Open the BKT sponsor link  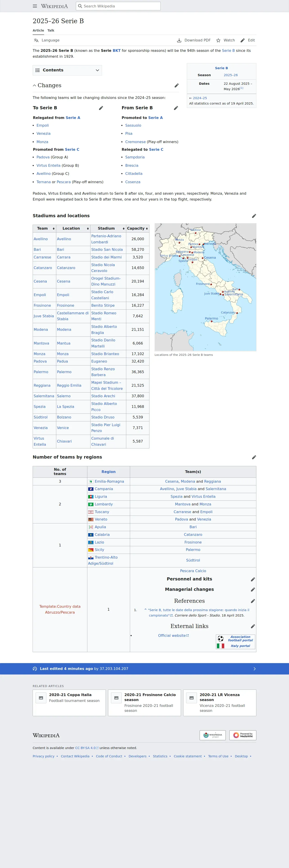coord(116,50)
